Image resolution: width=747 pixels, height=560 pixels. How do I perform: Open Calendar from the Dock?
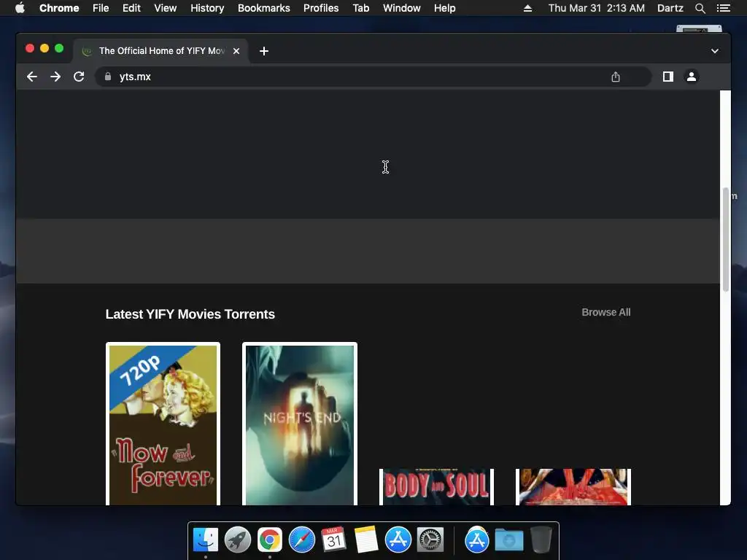[x=334, y=540]
